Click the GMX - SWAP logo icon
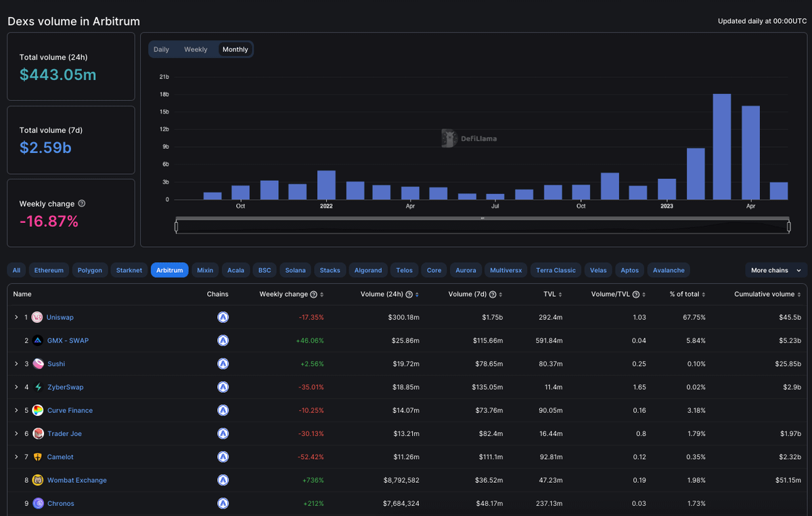The height and width of the screenshot is (516, 812). tap(37, 341)
